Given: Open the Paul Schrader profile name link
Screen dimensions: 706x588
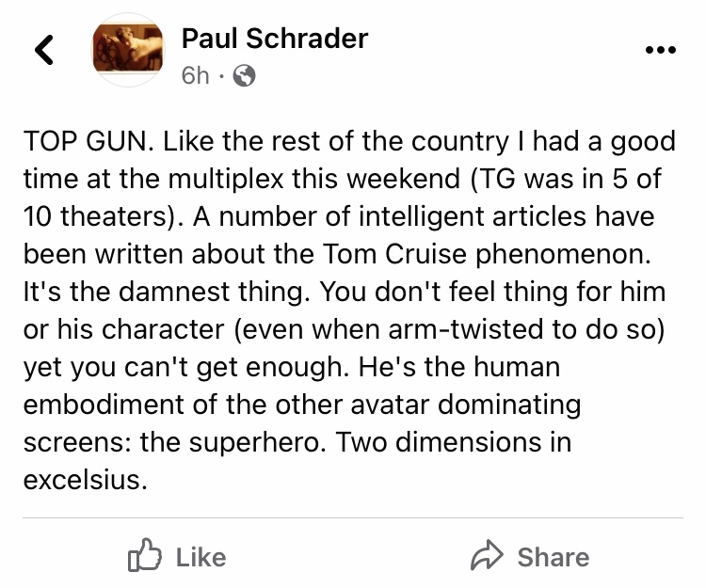Looking at the screenshot, I should (x=274, y=38).
